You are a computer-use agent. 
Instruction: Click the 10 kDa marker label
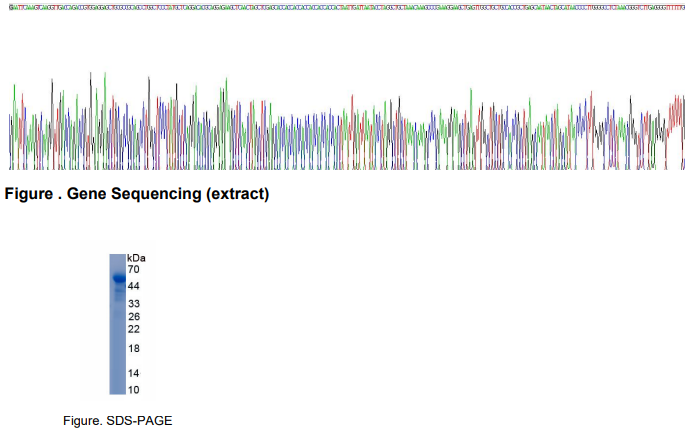point(134,389)
